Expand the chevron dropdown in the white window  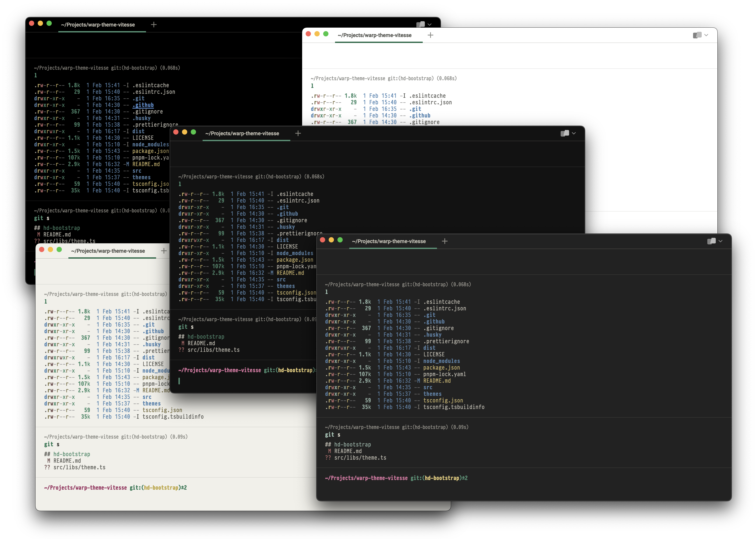click(706, 35)
